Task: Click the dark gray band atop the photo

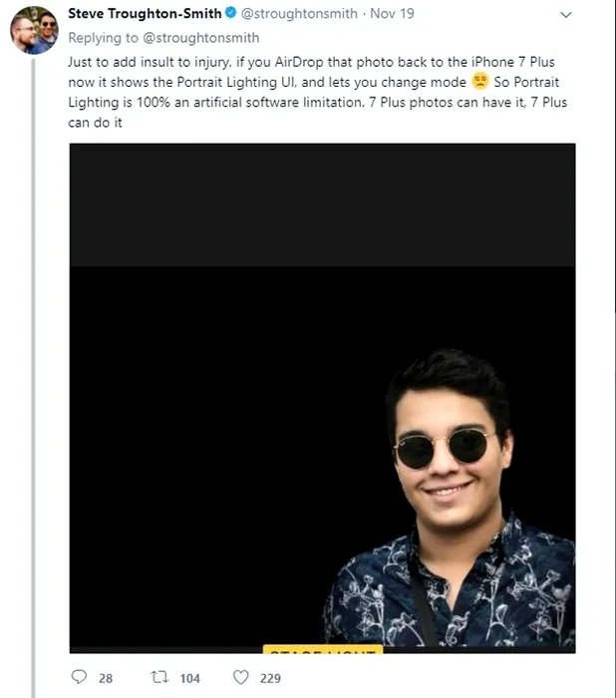Action: pyautogui.click(x=322, y=204)
